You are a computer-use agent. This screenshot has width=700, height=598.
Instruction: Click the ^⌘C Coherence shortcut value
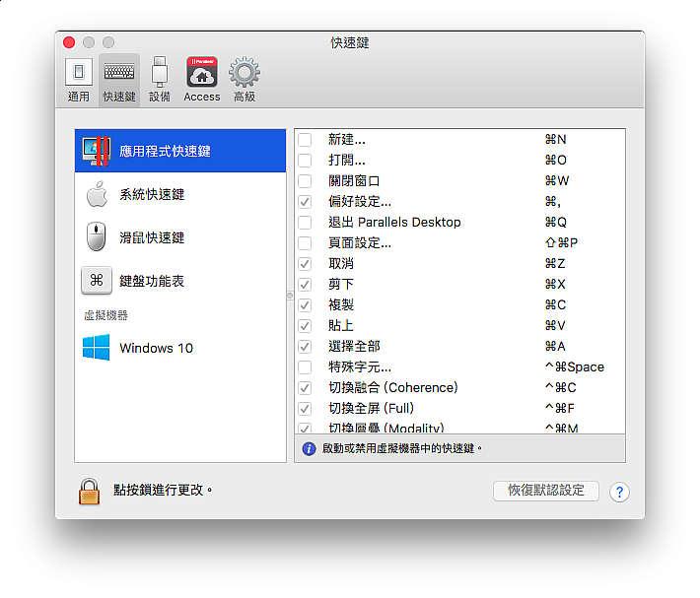pos(561,387)
